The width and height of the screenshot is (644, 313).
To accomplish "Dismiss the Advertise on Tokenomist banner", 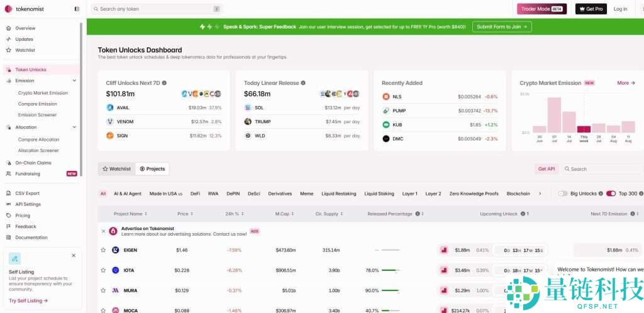I will [104, 231].
